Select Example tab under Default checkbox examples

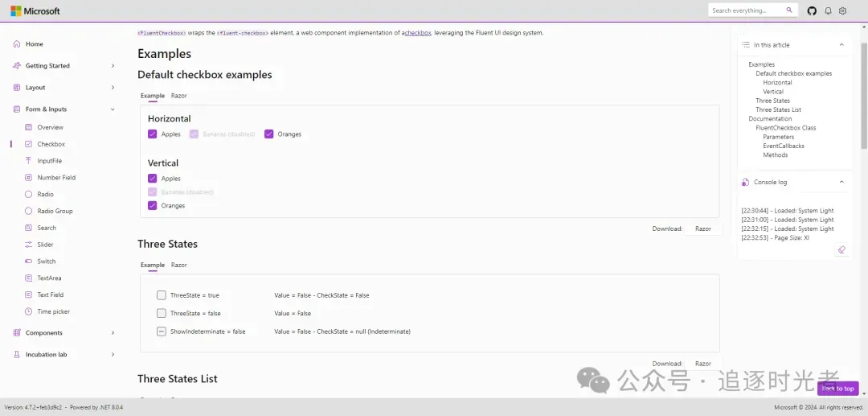click(x=153, y=96)
